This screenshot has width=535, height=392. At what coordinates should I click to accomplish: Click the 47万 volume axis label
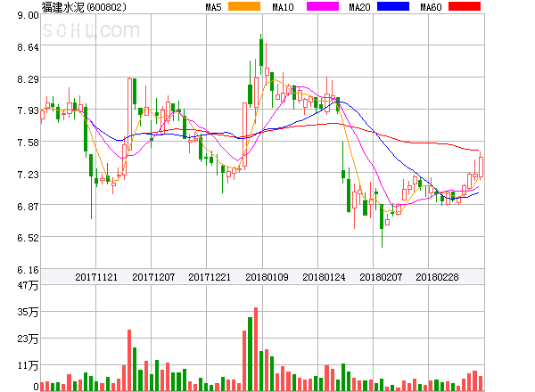(x=28, y=285)
